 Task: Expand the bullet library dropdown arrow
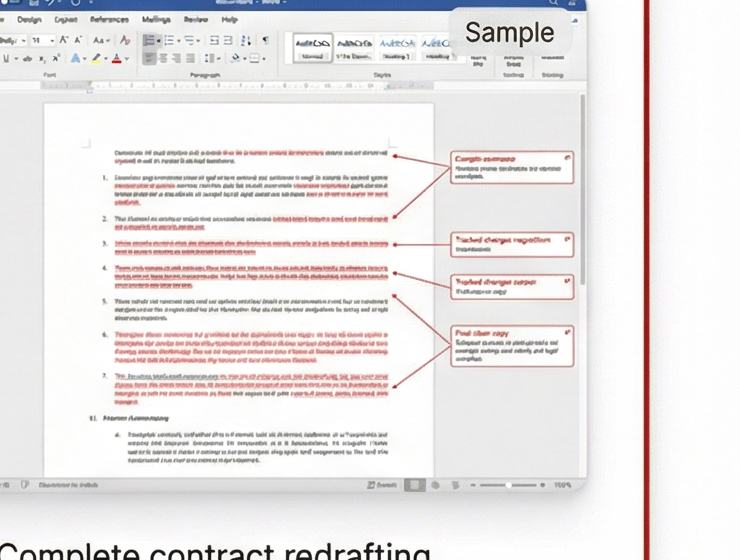[x=159, y=41]
